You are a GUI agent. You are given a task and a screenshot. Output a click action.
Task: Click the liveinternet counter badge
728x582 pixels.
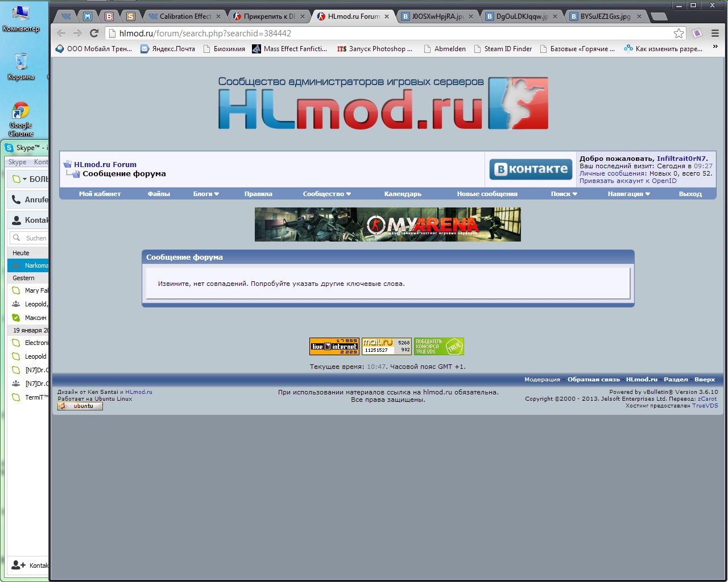click(334, 346)
